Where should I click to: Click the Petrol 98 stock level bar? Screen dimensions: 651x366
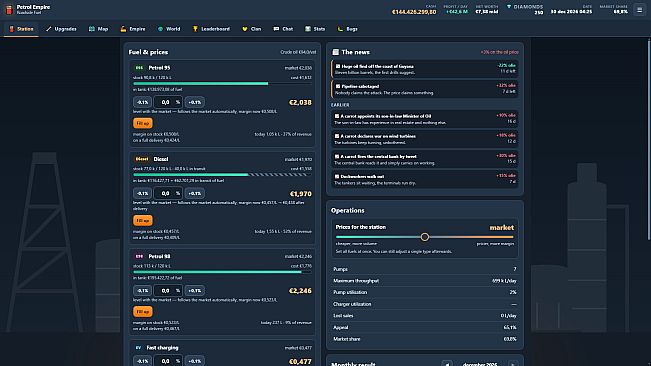(222, 272)
